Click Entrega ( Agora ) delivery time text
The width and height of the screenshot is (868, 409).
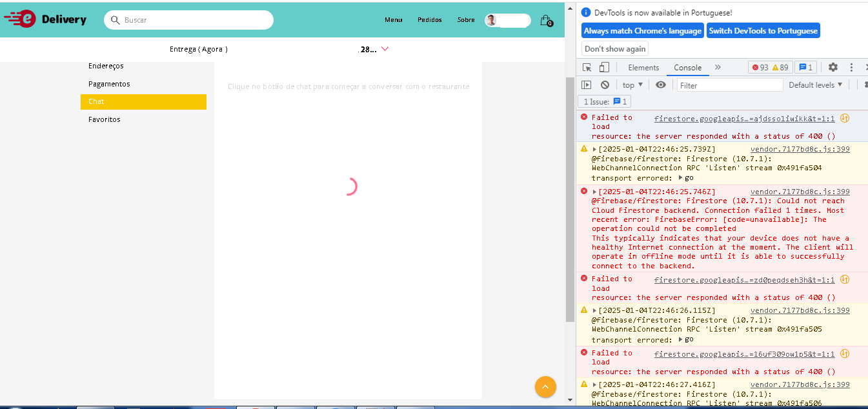pos(199,49)
